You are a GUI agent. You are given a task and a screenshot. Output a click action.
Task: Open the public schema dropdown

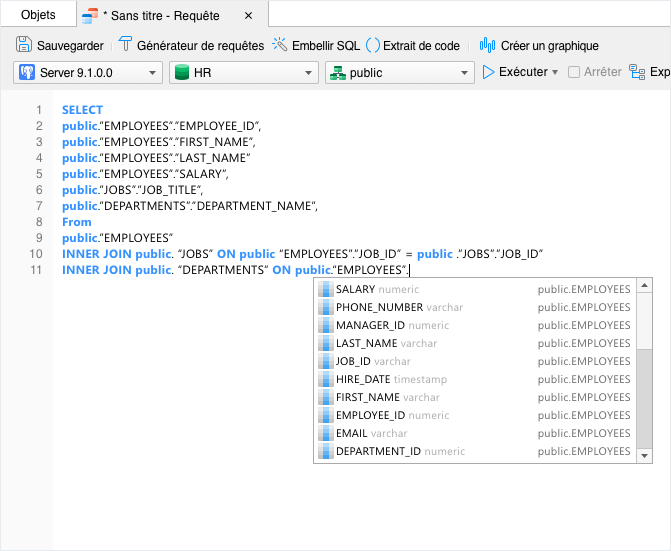coord(400,72)
